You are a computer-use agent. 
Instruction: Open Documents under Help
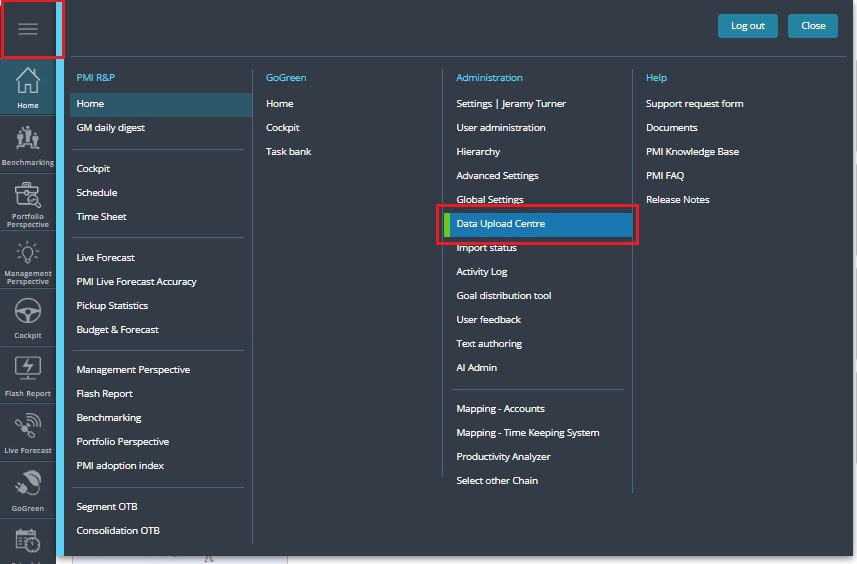point(671,128)
